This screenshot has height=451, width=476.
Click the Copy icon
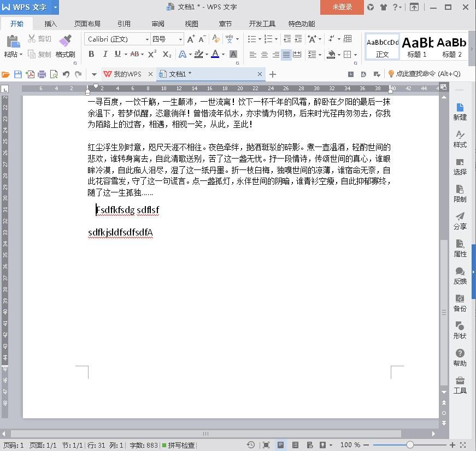pos(32,54)
